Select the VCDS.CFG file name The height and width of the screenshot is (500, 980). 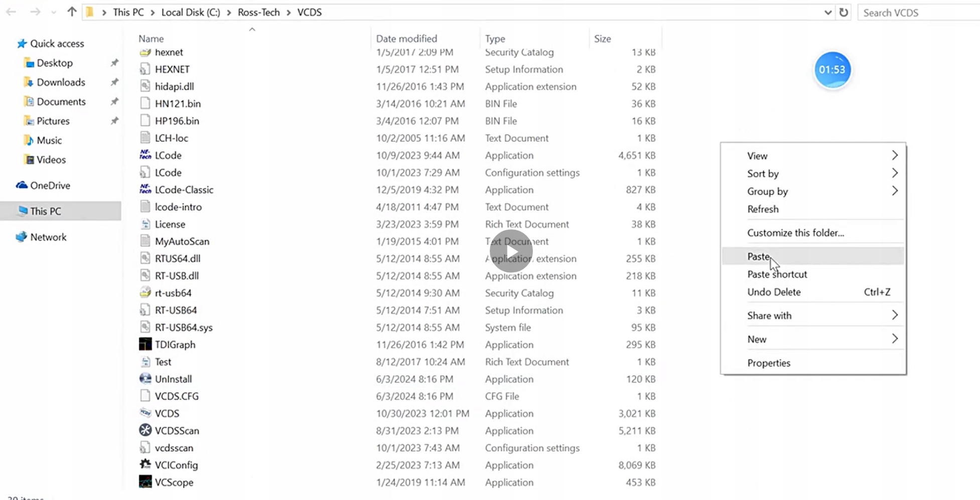coord(177,396)
